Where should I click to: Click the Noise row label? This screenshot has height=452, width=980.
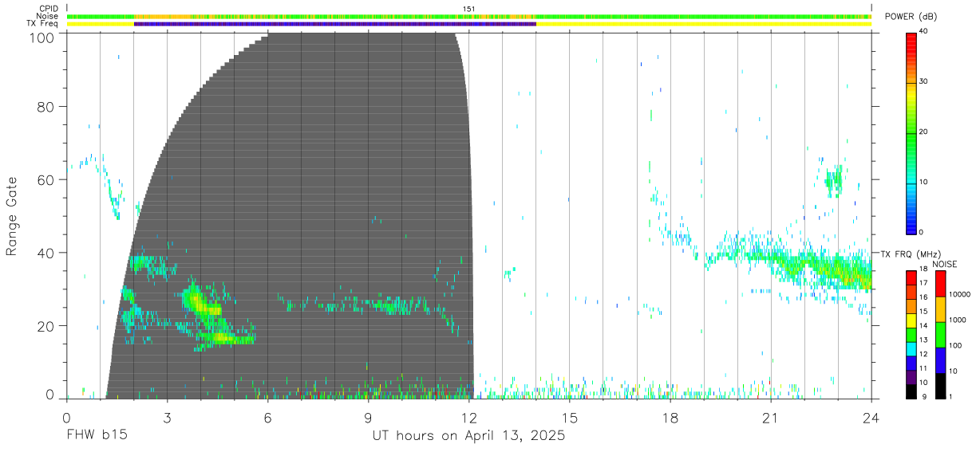click(x=49, y=16)
